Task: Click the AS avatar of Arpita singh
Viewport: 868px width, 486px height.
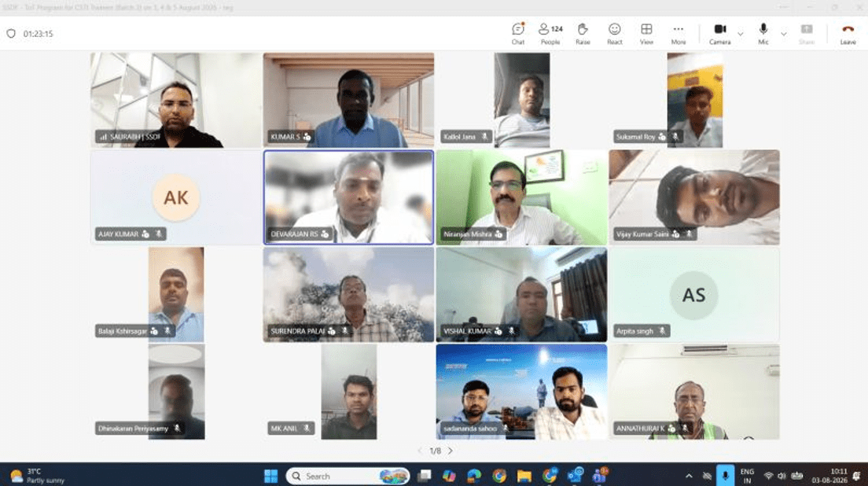Action: click(693, 295)
